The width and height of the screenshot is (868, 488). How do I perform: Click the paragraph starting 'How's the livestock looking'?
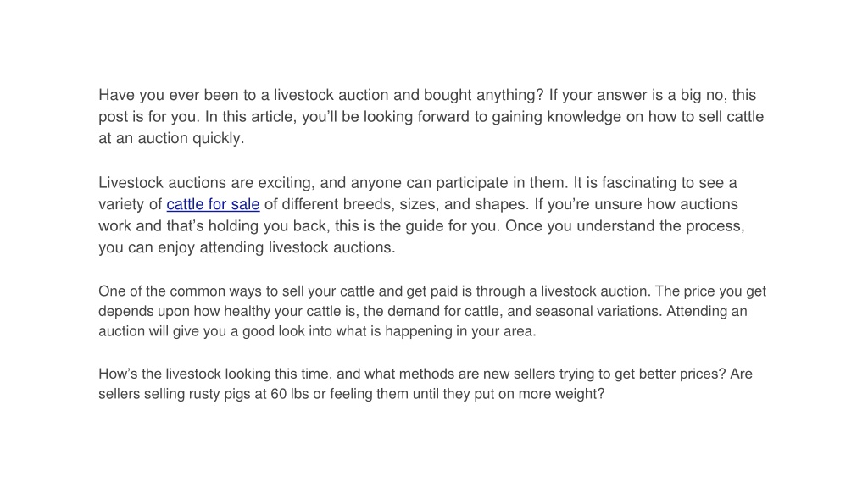pos(426,384)
